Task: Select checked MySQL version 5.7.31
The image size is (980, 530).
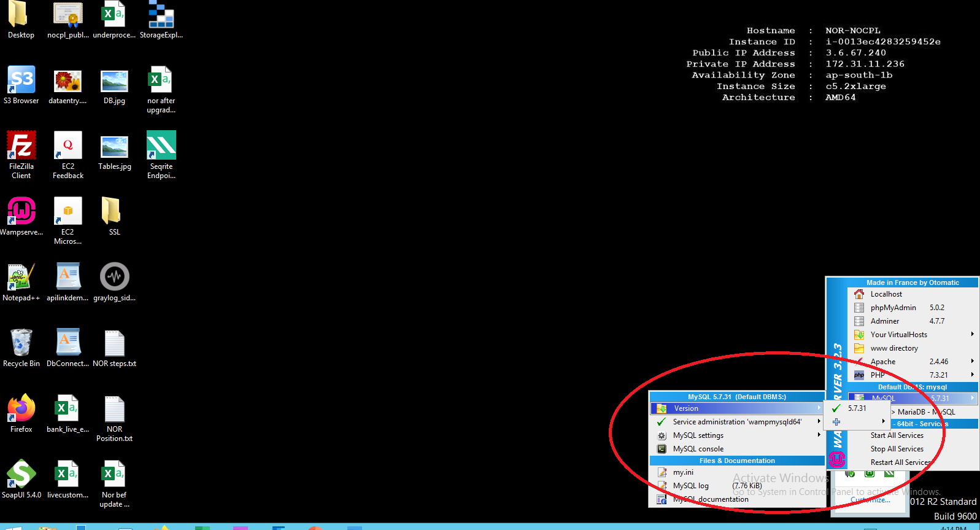Action: pos(857,408)
